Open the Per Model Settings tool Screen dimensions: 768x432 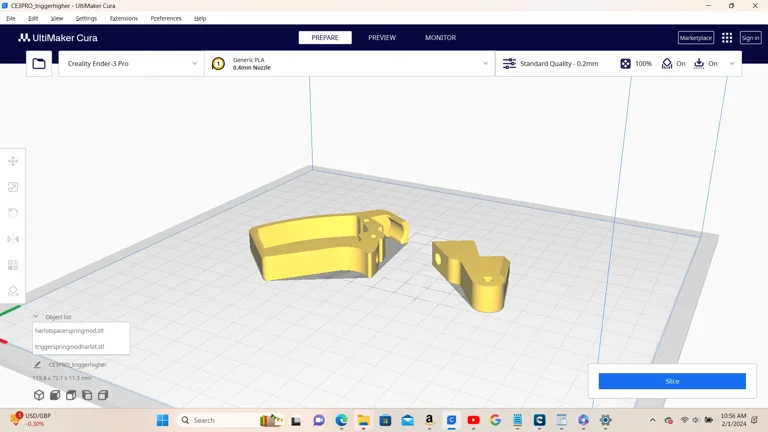13,265
